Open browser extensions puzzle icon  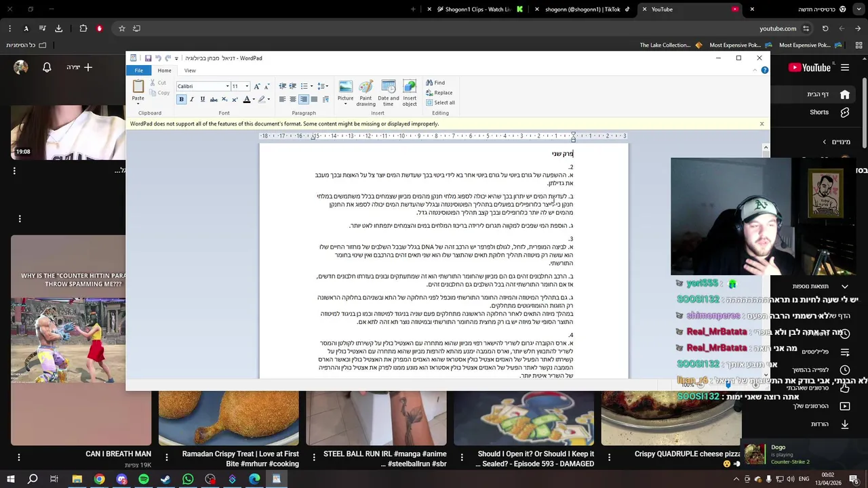pyautogui.click(x=83, y=28)
